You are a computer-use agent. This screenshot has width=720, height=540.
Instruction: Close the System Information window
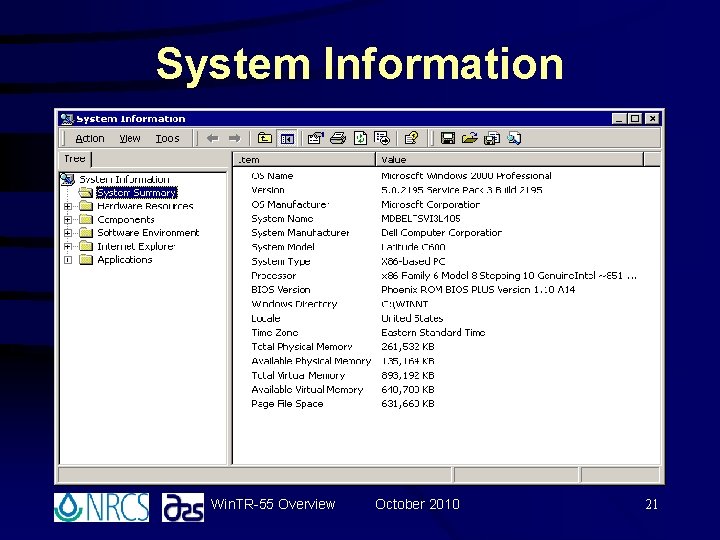[x=652, y=119]
